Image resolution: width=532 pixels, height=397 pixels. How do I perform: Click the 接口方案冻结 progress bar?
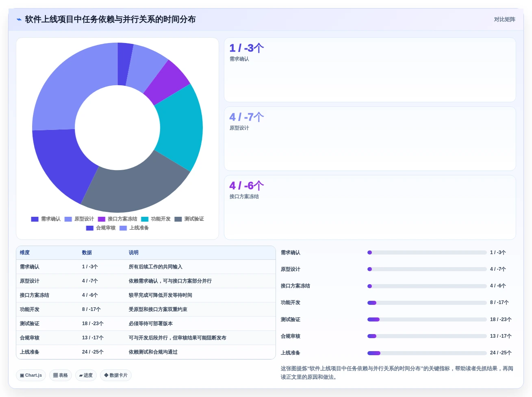[427, 286]
